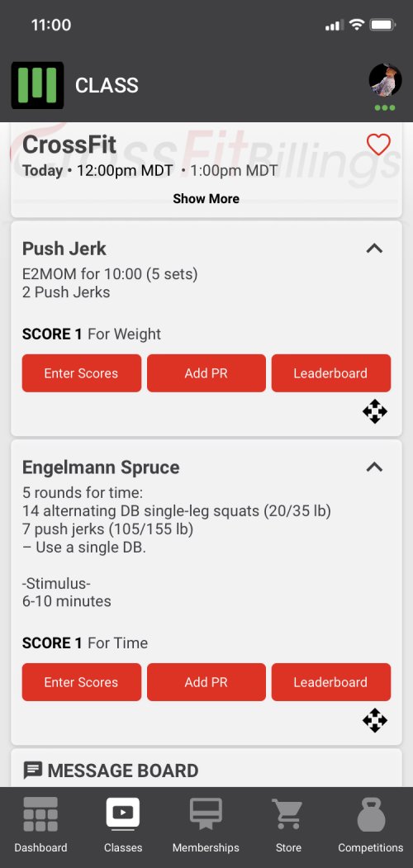Click the Engelmann Spruce move arrows icon

(375, 720)
